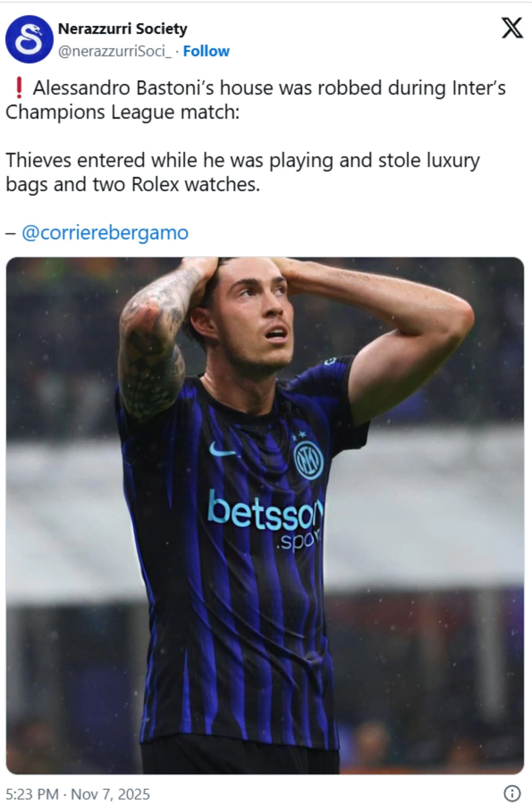The image size is (532, 812).
Task: Click the Nov 7, 2025 date
Action: [110, 794]
